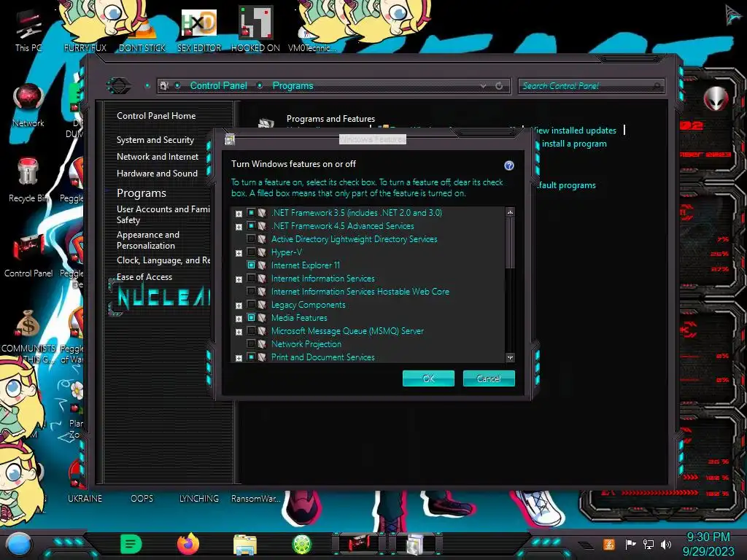Click Programs in address breadcrumb

(x=293, y=86)
